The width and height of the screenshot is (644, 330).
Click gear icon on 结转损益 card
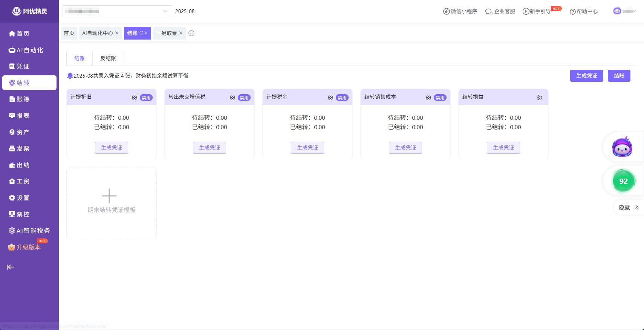(539, 98)
